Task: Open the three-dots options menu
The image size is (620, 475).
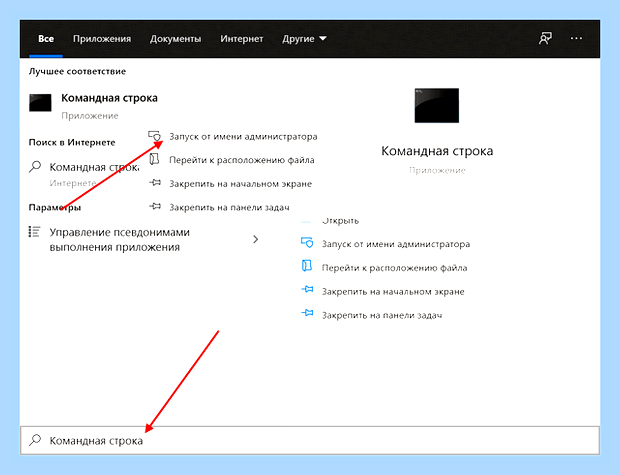Action: point(576,38)
